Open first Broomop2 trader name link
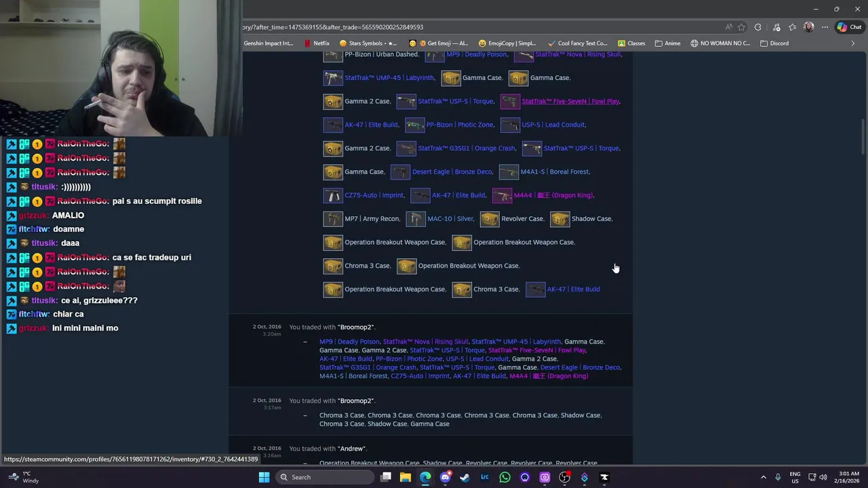The width and height of the screenshot is (868, 488). [x=356, y=327]
